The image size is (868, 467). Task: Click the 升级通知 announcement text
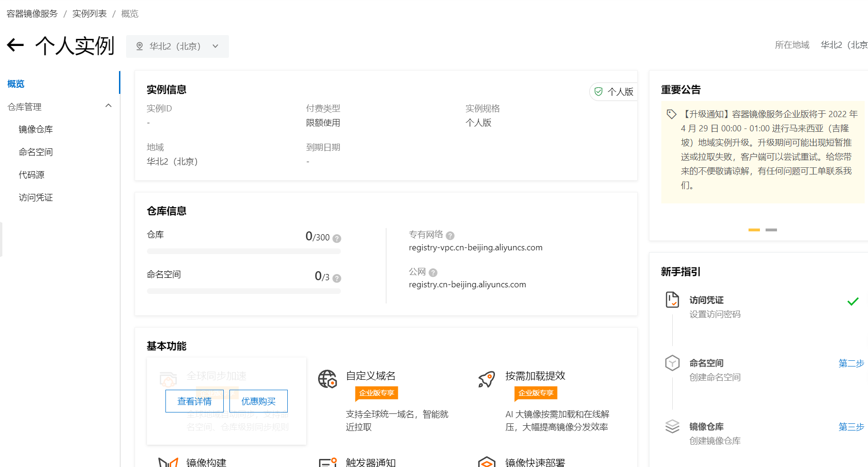click(x=769, y=150)
